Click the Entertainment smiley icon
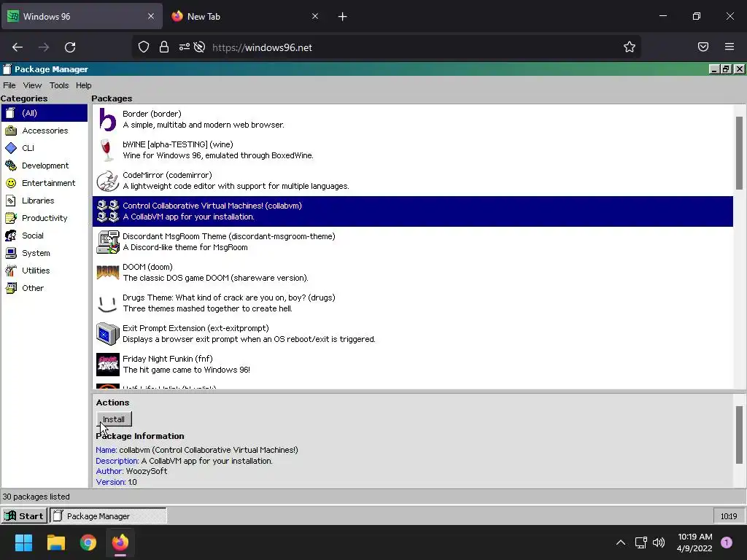Screen dimensions: 747x560 10,183
